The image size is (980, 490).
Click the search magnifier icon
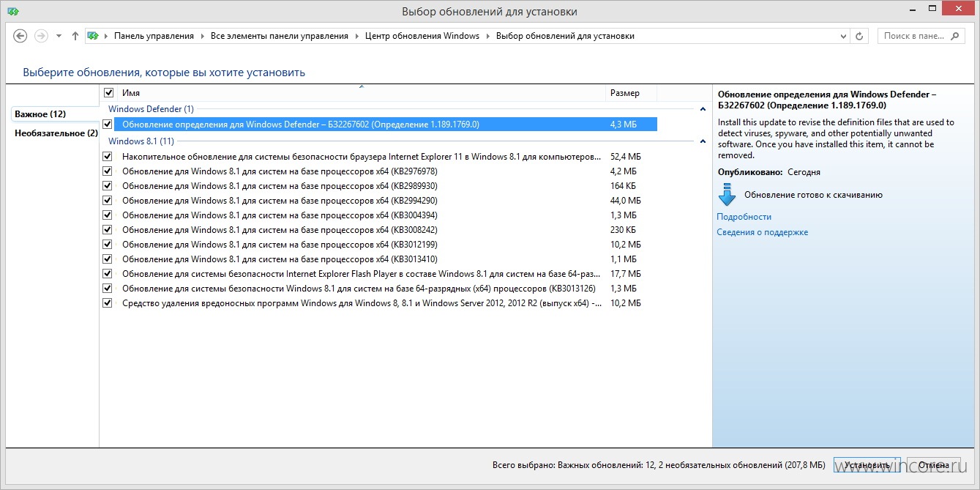[x=956, y=36]
